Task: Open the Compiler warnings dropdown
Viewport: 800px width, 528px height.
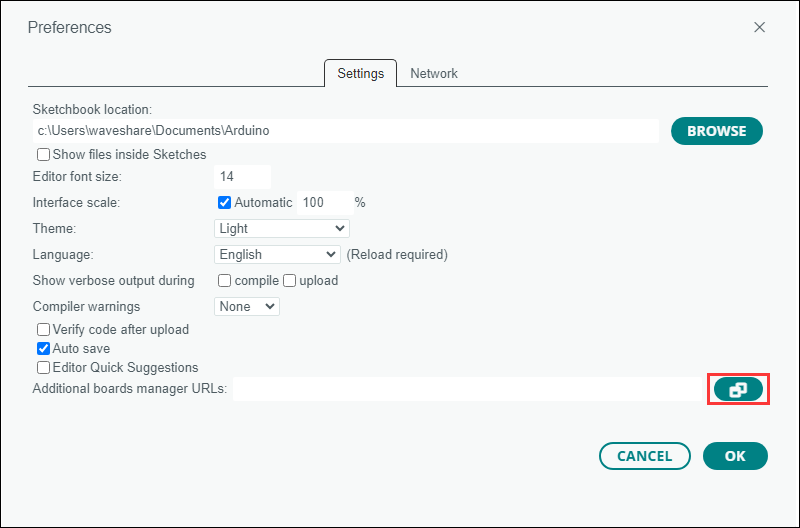Action: pos(247,307)
